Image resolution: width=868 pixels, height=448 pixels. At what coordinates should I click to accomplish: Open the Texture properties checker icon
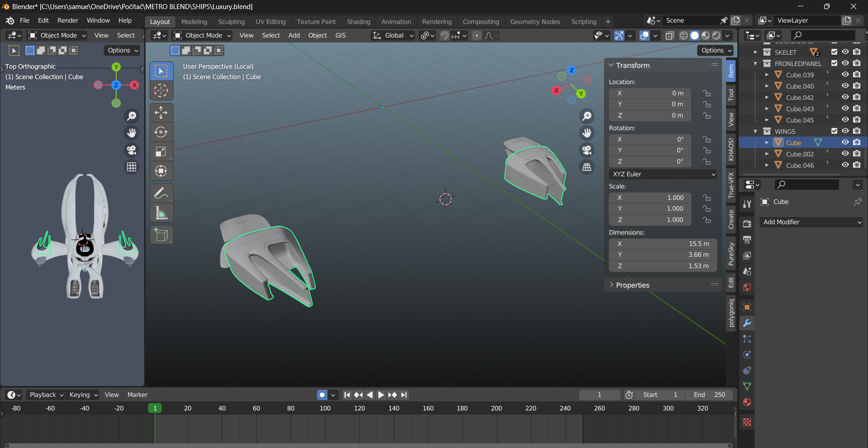(x=747, y=422)
